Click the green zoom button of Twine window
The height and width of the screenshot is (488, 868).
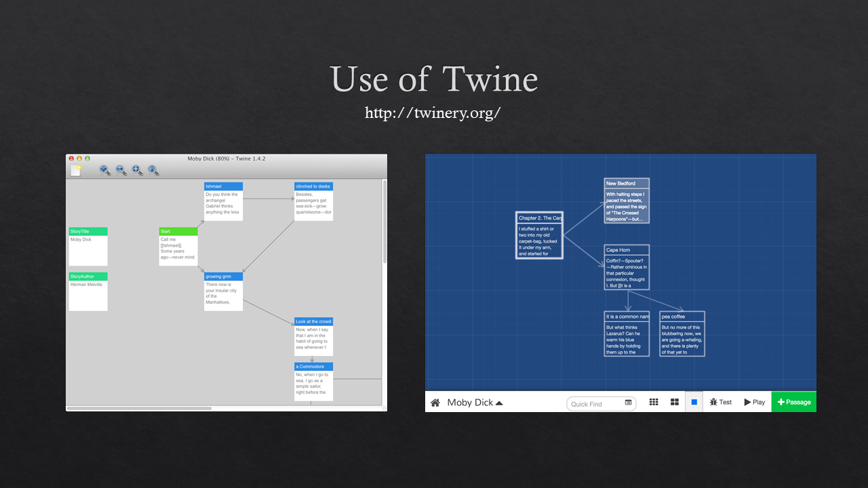click(x=87, y=159)
